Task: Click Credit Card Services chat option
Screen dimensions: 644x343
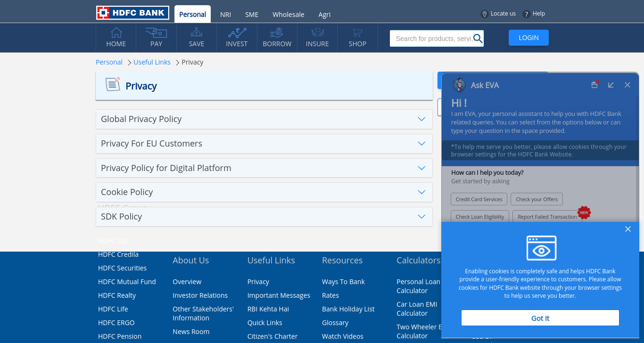Action: point(479,199)
